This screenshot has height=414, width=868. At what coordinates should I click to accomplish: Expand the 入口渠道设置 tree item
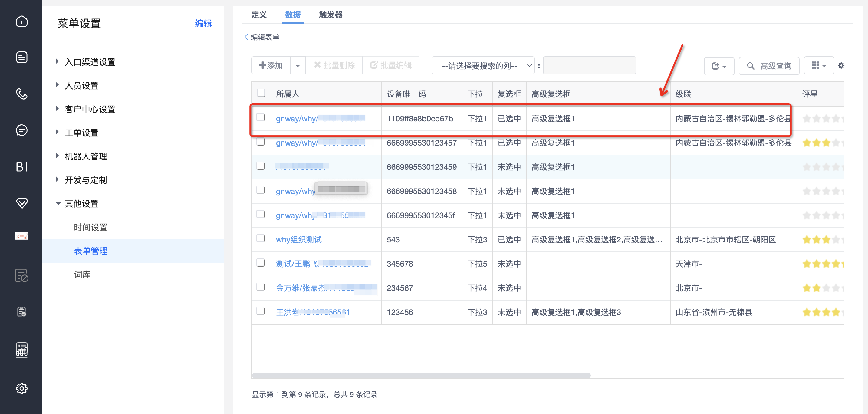[57, 62]
